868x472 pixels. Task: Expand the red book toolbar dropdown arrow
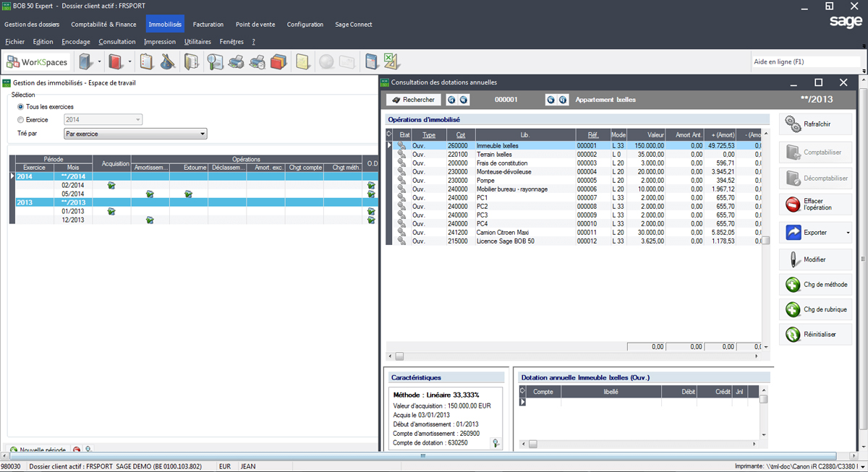[x=129, y=62]
